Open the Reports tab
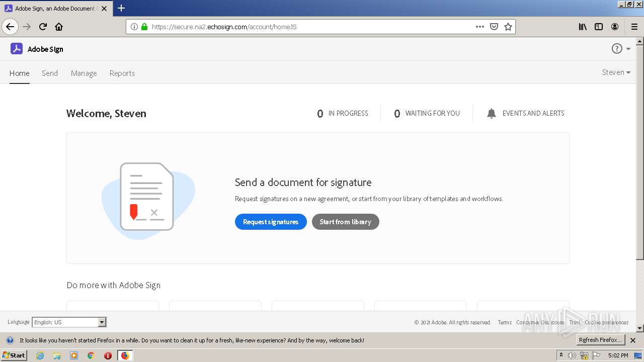 122,73
